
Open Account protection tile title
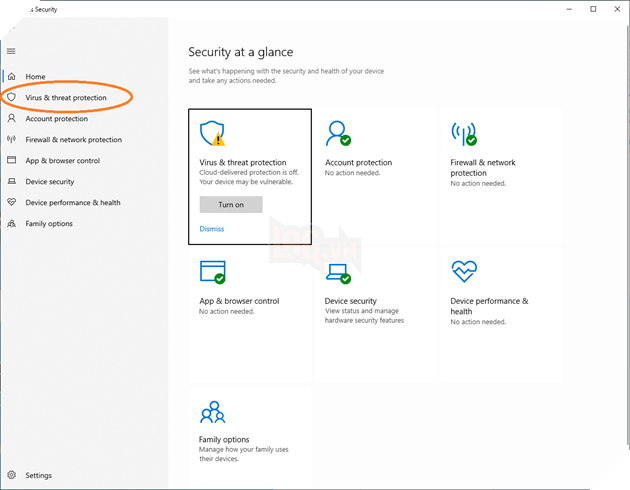358,162
